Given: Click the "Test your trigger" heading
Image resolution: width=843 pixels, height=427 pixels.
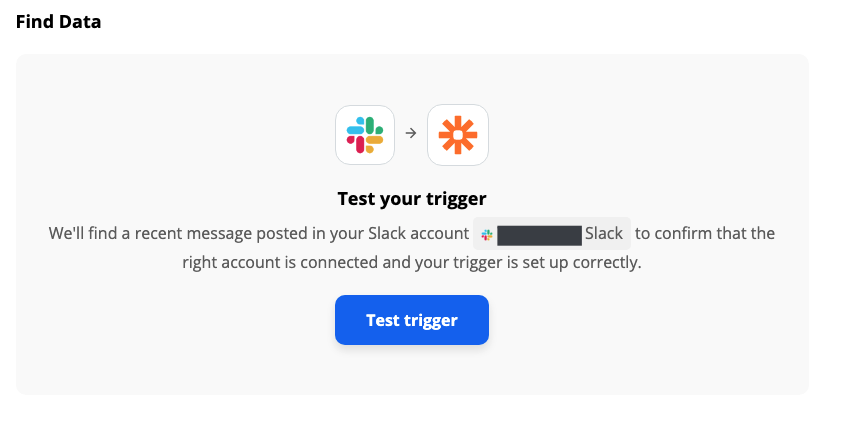Looking at the screenshot, I should [x=412, y=199].
